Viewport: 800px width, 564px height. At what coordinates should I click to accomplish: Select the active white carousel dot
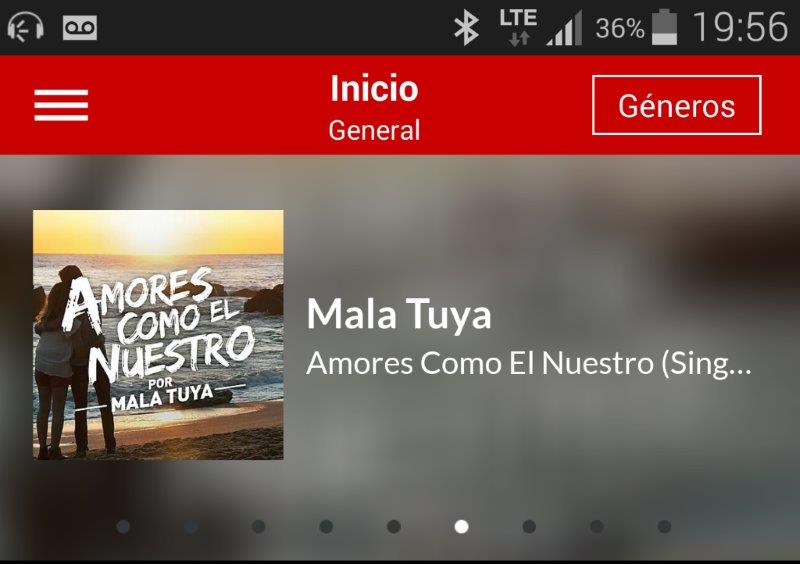(461, 526)
